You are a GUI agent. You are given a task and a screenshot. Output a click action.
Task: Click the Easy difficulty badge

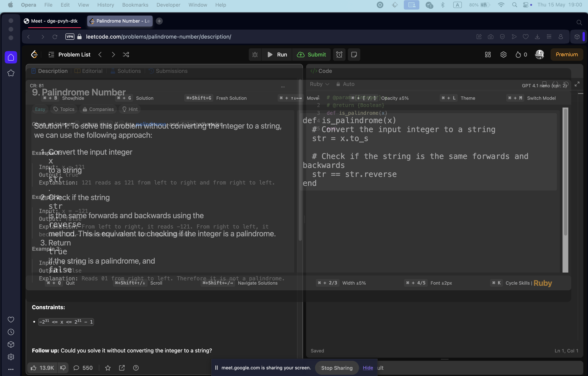(40, 109)
